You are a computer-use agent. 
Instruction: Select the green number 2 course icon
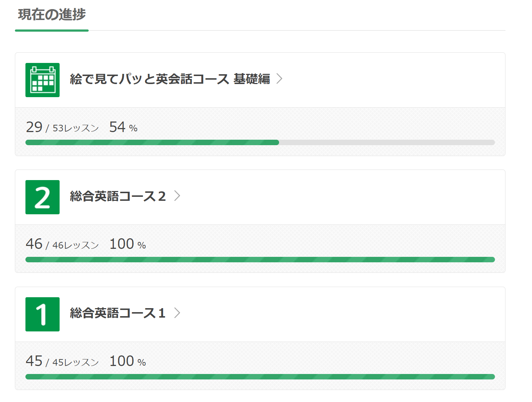pyautogui.click(x=43, y=197)
